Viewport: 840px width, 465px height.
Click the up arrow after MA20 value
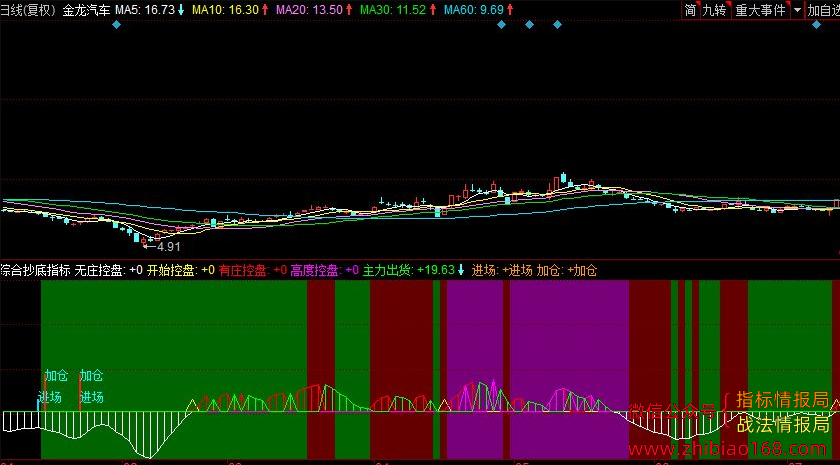pos(349,10)
